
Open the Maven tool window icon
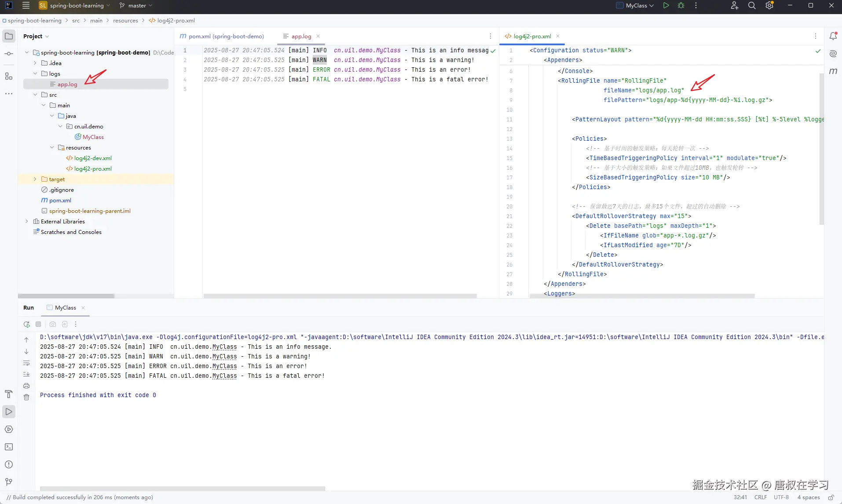(x=833, y=71)
